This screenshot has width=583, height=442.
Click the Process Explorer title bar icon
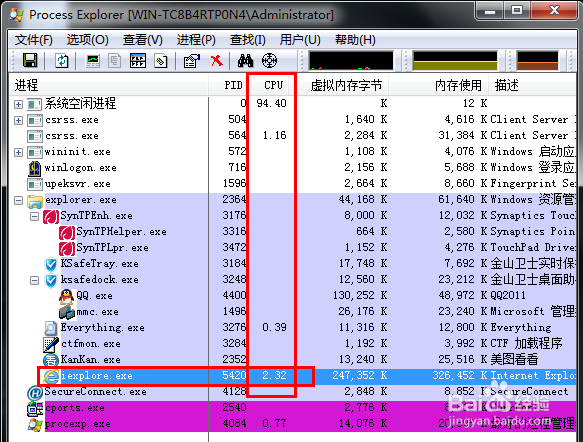pos(16,15)
